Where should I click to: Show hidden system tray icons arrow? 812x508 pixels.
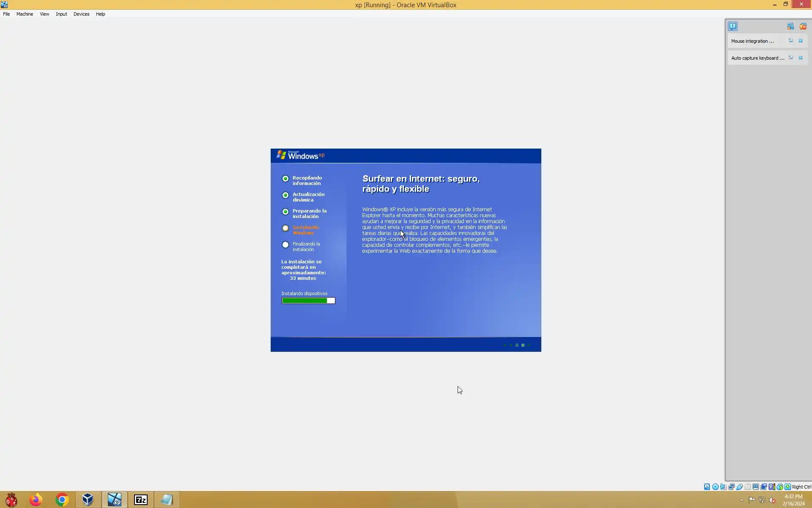click(x=741, y=500)
